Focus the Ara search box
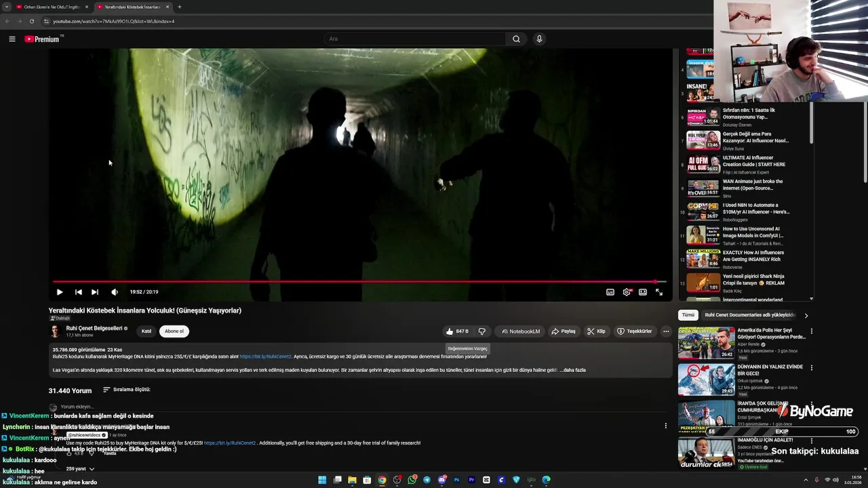The width and height of the screenshot is (868, 488). 414,39
